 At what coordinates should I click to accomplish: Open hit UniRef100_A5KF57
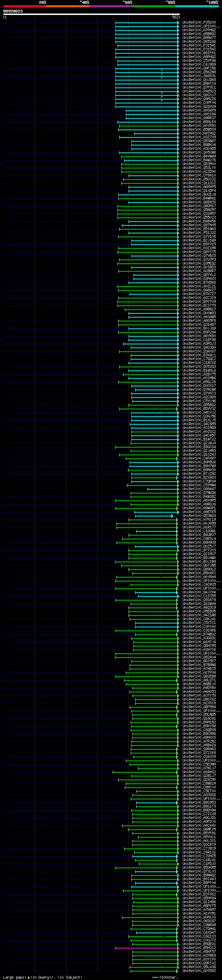pos(199,951)
